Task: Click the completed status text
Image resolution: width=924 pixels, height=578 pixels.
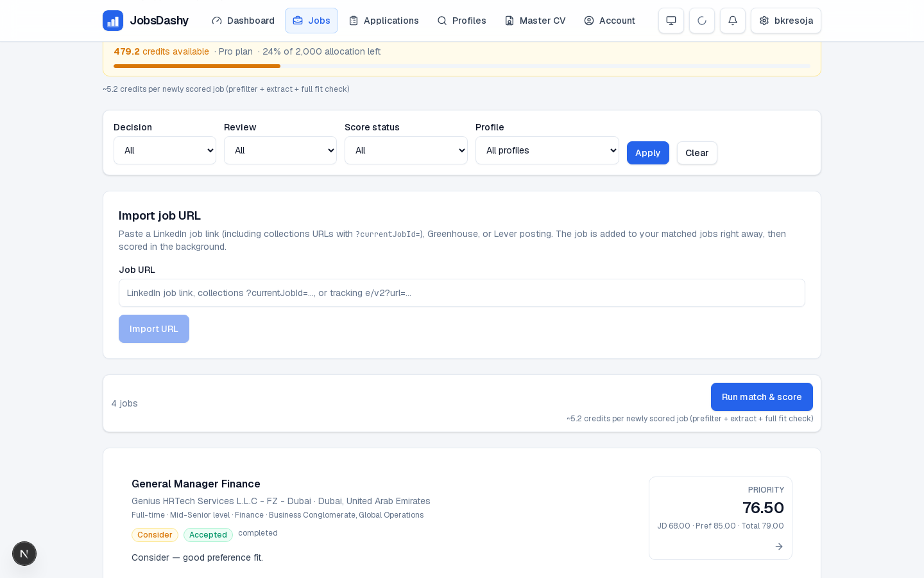Action: click(x=258, y=533)
